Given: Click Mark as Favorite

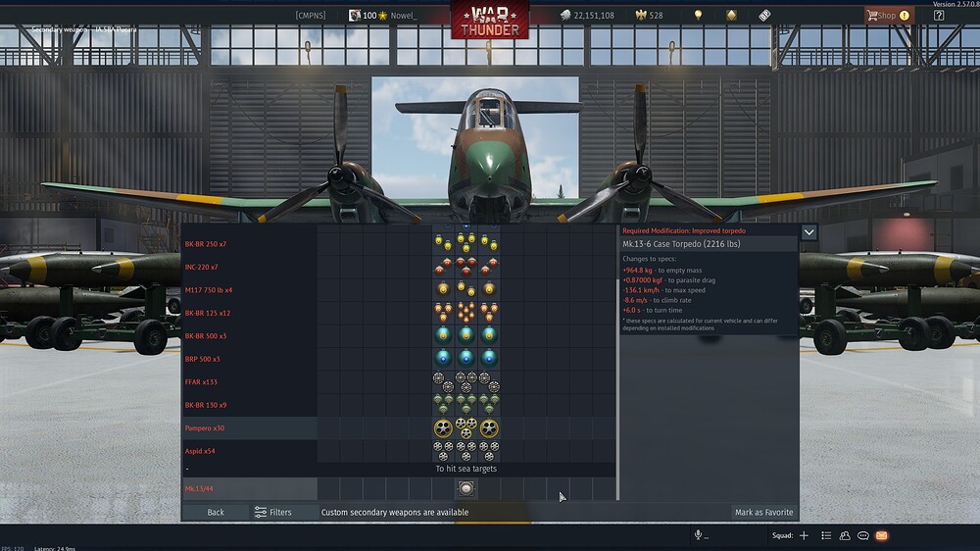Looking at the screenshot, I should pyautogui.click(x=763, y=512).
